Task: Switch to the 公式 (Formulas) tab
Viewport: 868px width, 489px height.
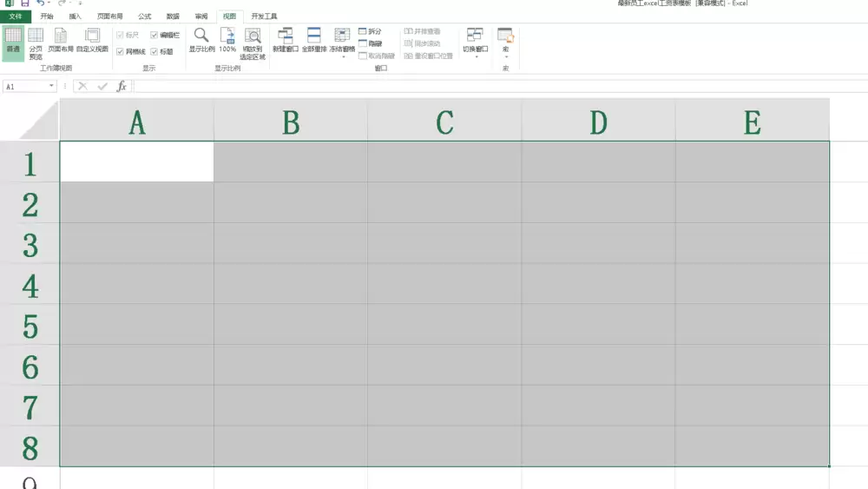Action: (x=144, y=16)
